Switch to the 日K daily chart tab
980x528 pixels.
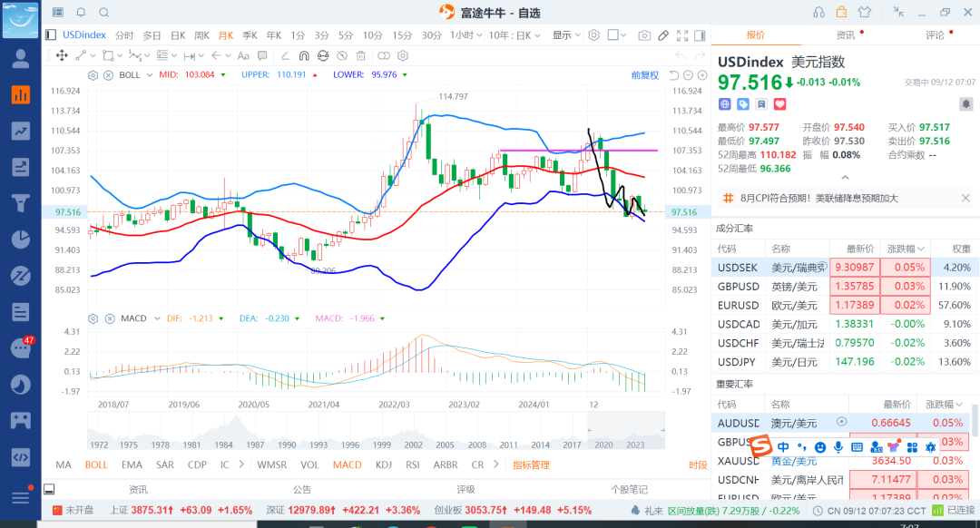point(178,35)
